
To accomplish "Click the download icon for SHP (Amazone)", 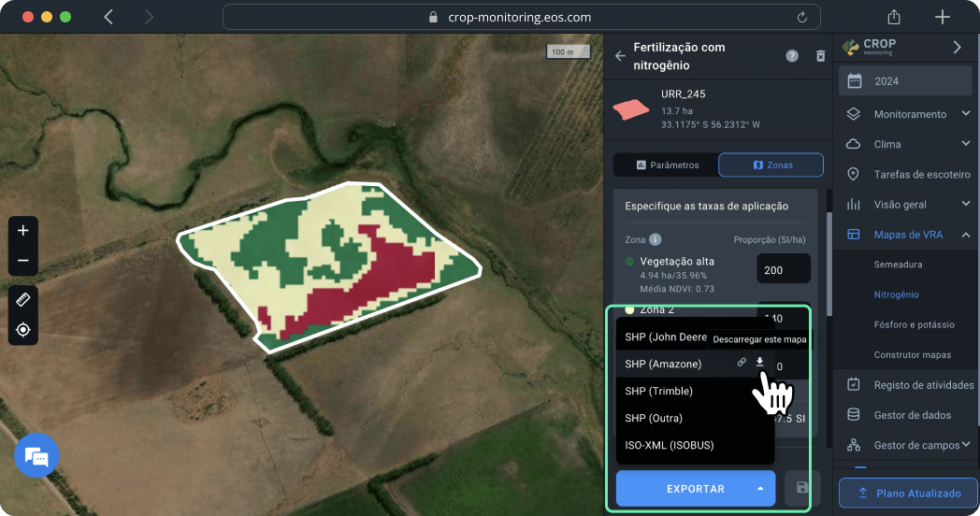I will click(759, 362).
